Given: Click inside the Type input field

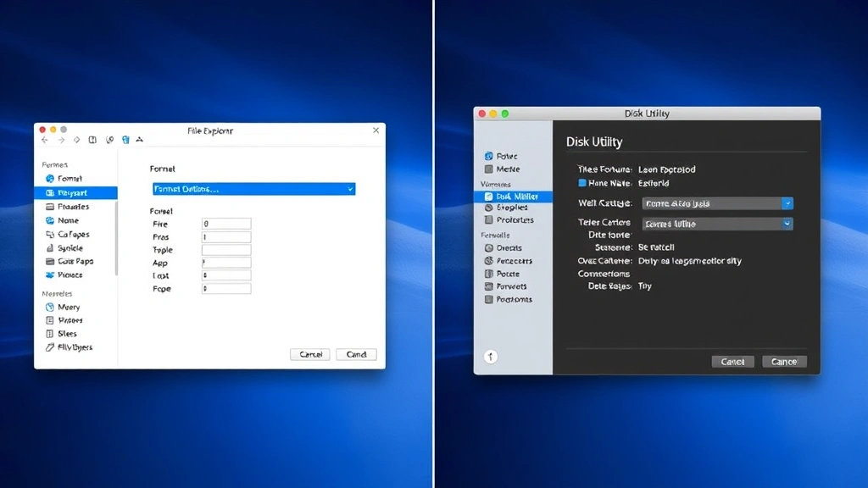Looking at the screenshot, I should 225,250.
